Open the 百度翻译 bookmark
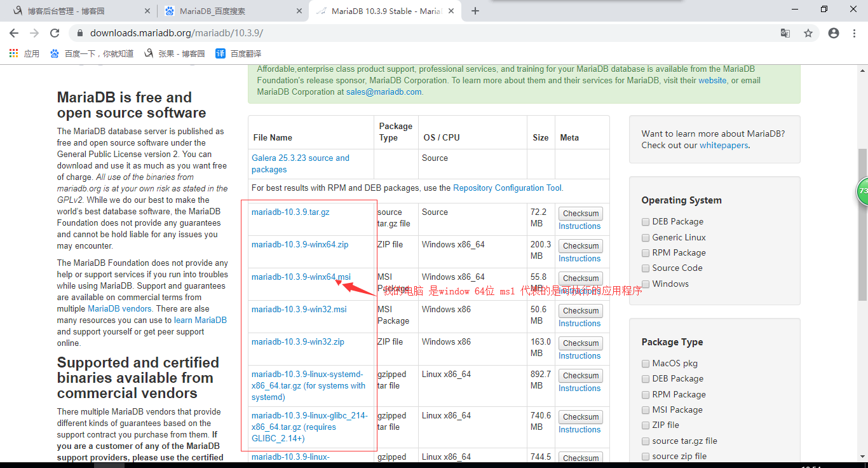 coord(239,53)
